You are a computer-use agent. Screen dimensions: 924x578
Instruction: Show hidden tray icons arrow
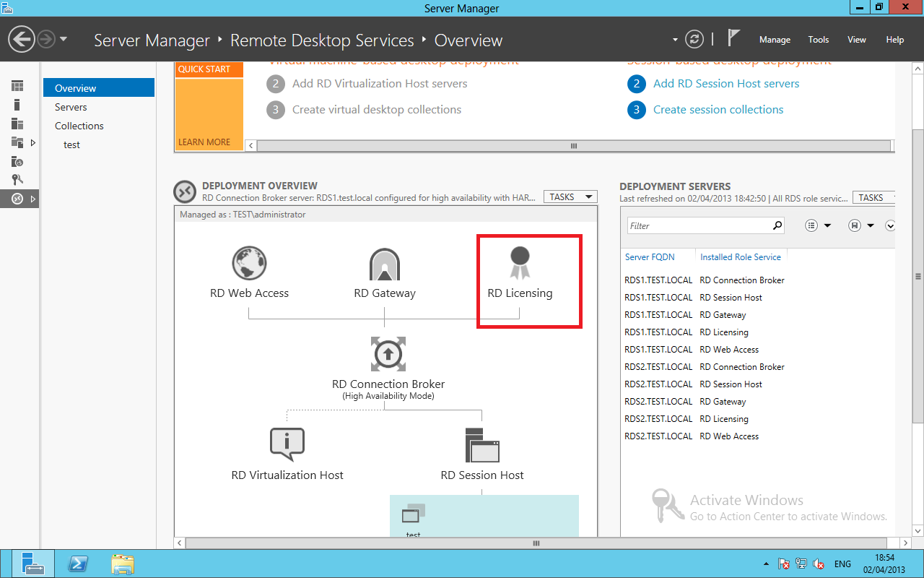pos(766,564)
